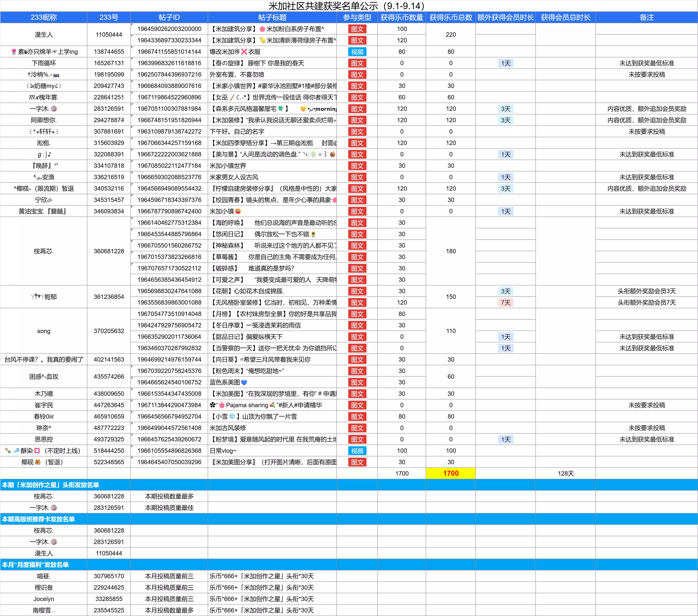The height and width of the screenshot is (616, 698).
Task: Click the 1天 badge in 下雨循环 row
Action: (505, 63)
